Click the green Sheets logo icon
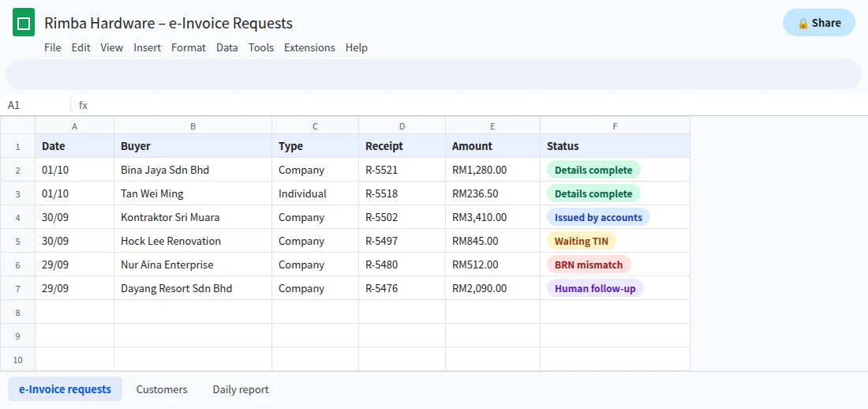This screenshot has height=409, width=868. tap(24, 23)
